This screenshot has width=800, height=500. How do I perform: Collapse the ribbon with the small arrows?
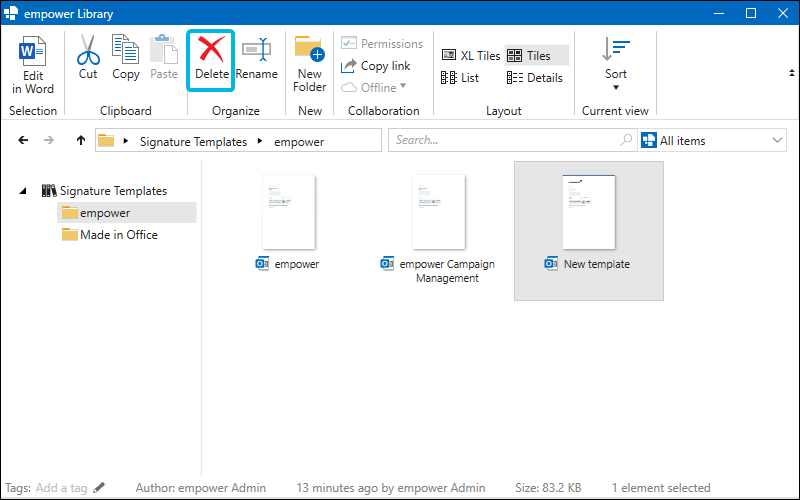pyautogui.click(x=791, y=73)
